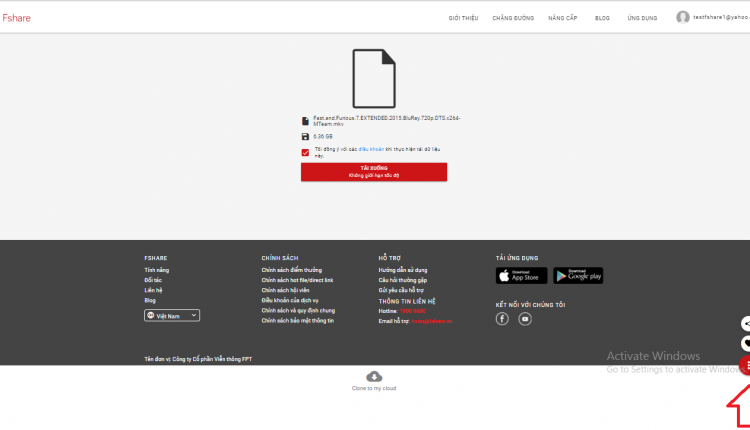Open the Tính năng footer link

tap(156, 270)
